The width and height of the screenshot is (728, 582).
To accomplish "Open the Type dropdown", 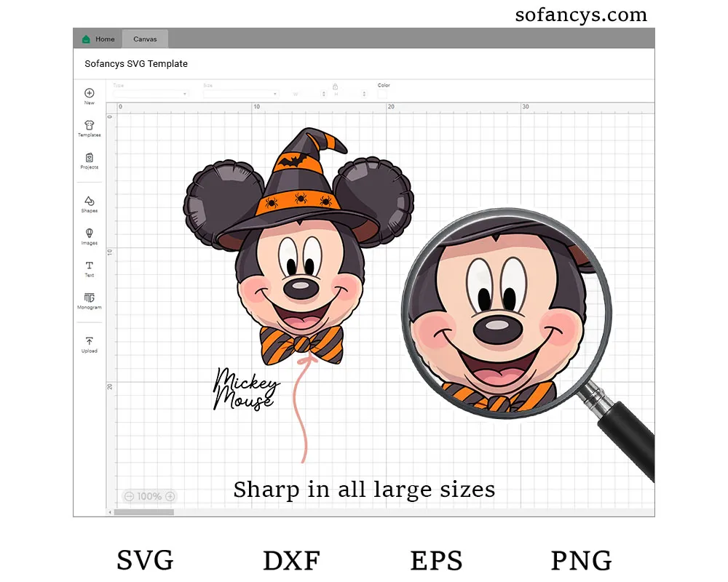I will tap(151, 94).
